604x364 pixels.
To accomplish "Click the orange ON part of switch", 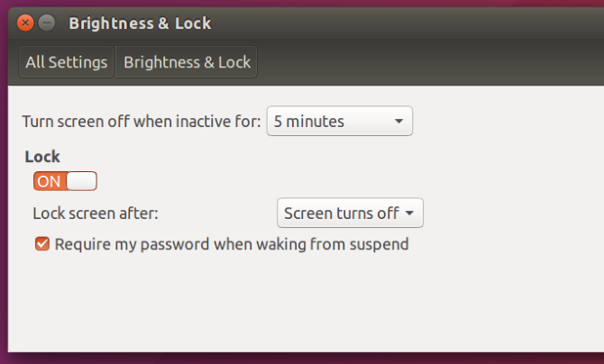I will pyautogui.click(x=50, y=181).
